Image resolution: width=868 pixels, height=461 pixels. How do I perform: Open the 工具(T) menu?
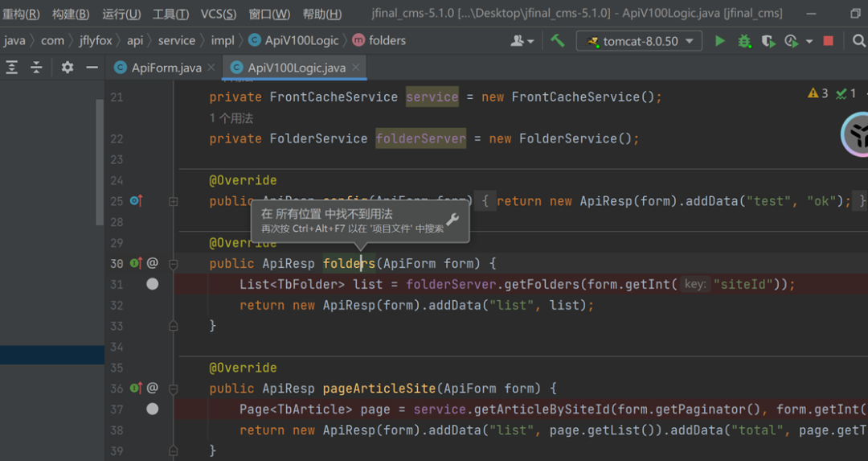(170, 14)
